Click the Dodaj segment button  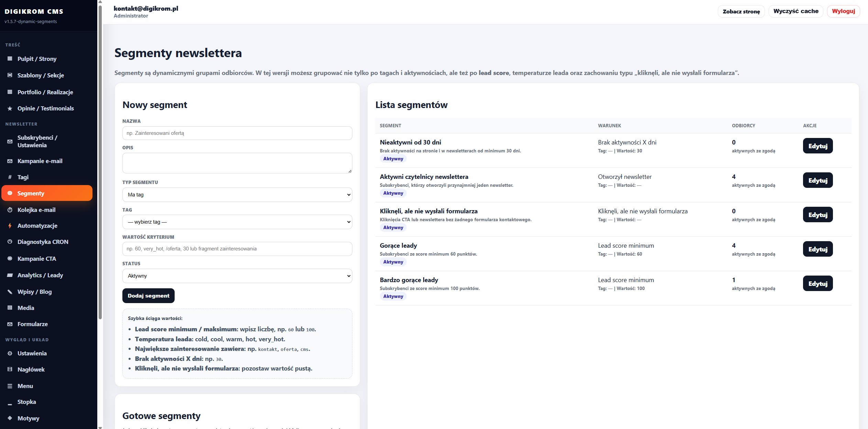point(149,296)
